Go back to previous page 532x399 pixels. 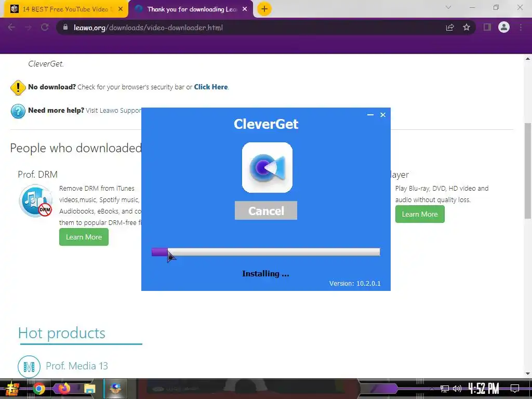(11, 27)
